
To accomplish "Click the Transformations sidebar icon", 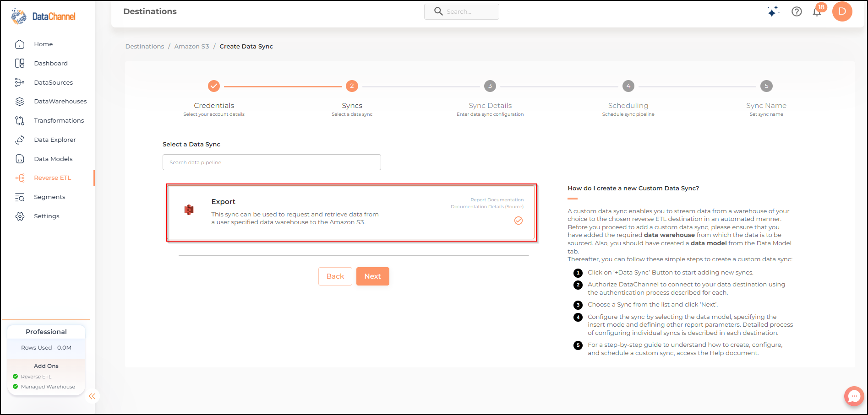I will [20, 121].
